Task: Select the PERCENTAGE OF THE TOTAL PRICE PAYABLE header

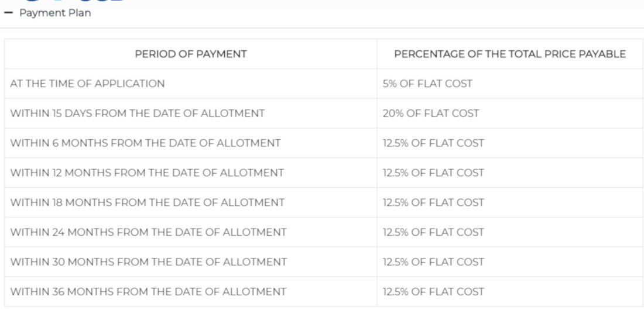Action: [x=509, y=54]
